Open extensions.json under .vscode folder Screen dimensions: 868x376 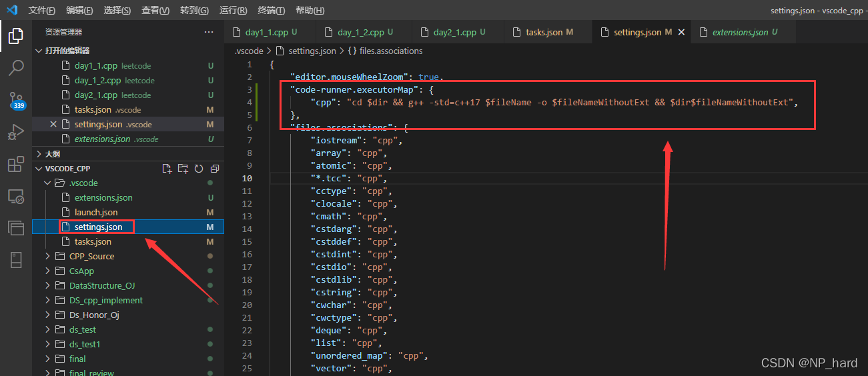pyautogui.click(x=127, y=197)
